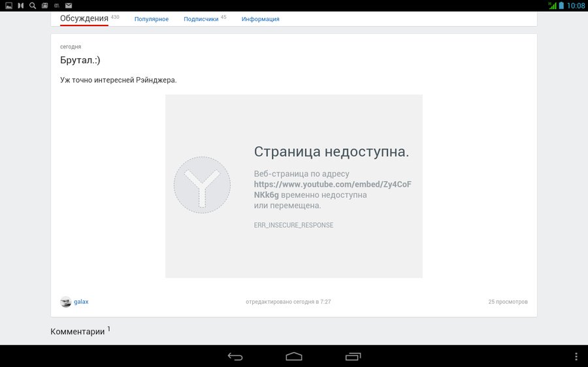Tap the YouTube embed URL text
The height and width of the screenshot is (367, 588).
(333, 189)
